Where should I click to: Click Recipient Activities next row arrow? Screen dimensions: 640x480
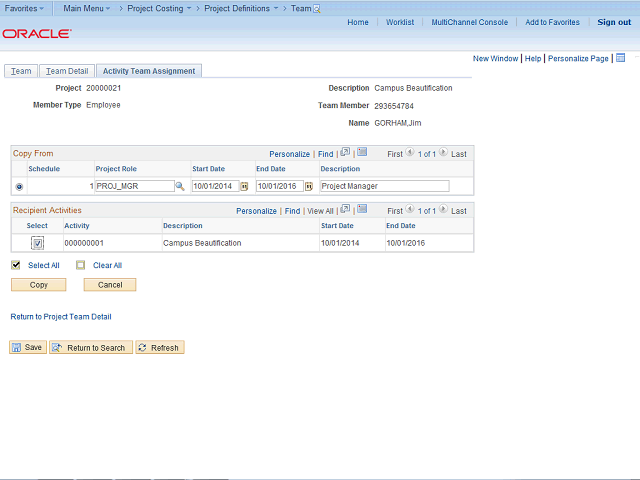(x=443, y=209)
